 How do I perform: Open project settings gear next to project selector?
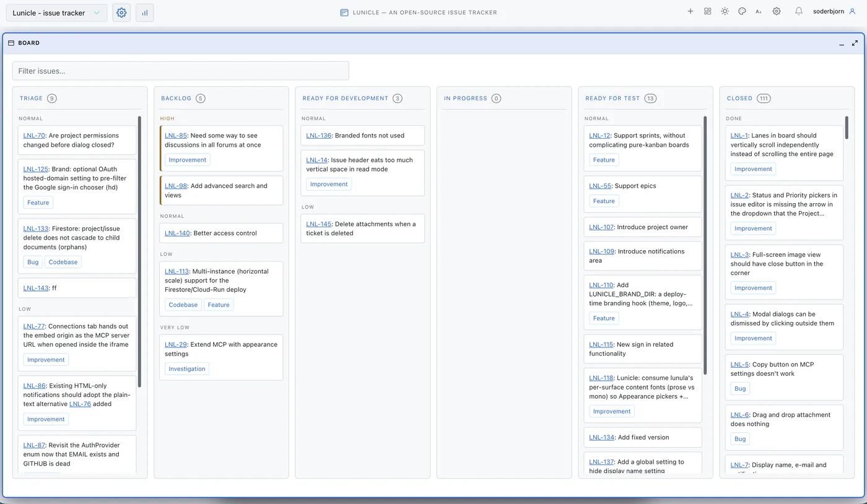pos(121,12)
